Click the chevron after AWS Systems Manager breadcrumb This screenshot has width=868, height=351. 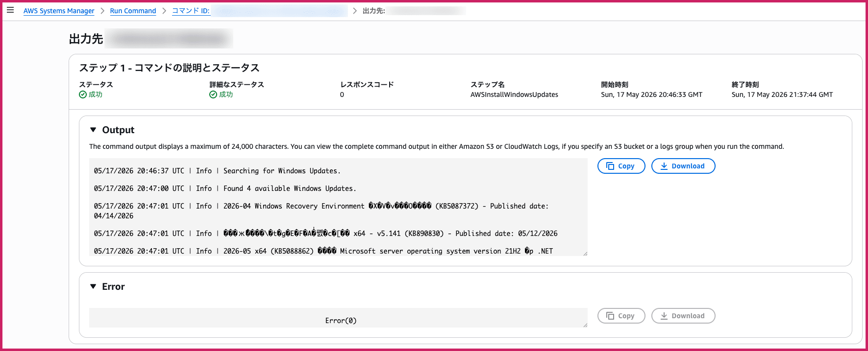tap(102, 11)
